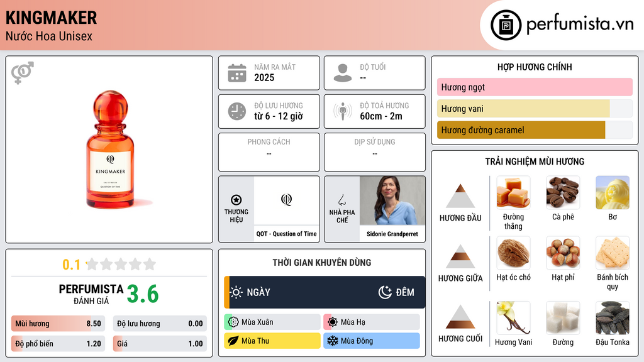Viewport: 644px width, 362px height.
Task: Click the Hương Vani vanilla image
Action: (x=513, y=318)
